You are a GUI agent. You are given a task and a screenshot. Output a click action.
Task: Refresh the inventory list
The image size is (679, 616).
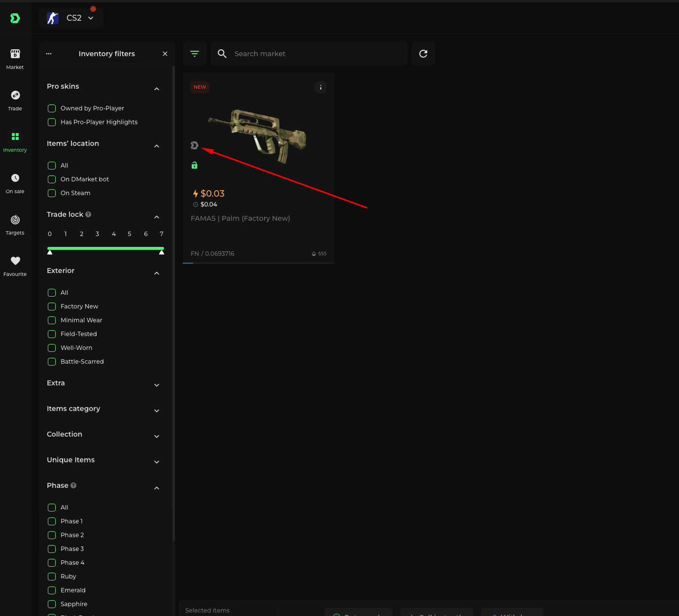point(423,54)
